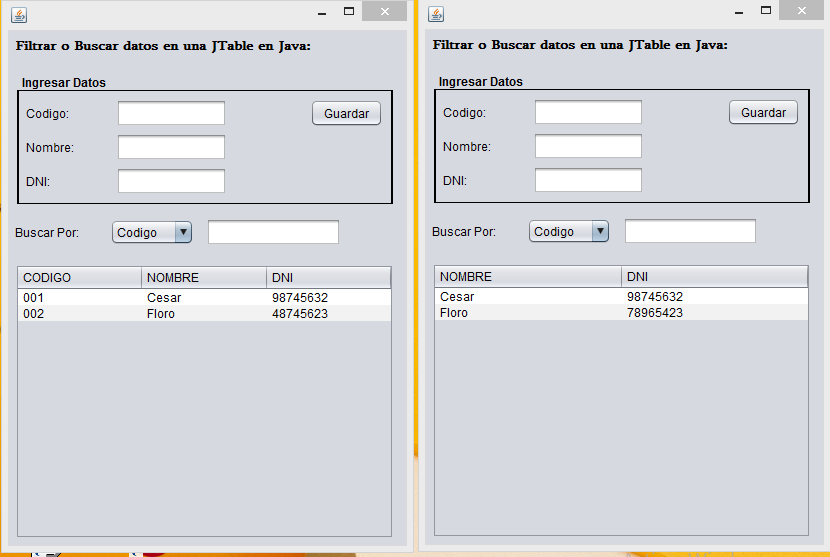Maximize the left window

(x=349, y=11)
